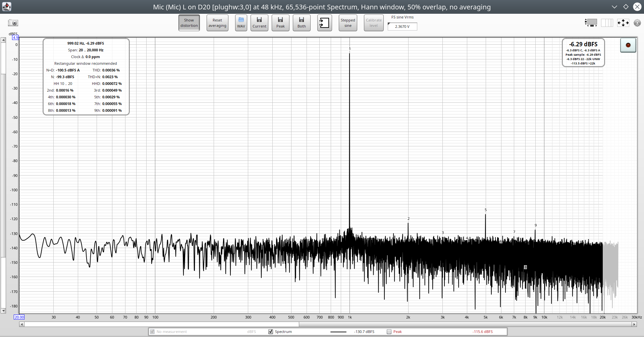The image size is (644, 337).
Task: Edit the 4.9 dBFS axis top value
Action: point(15,38)
